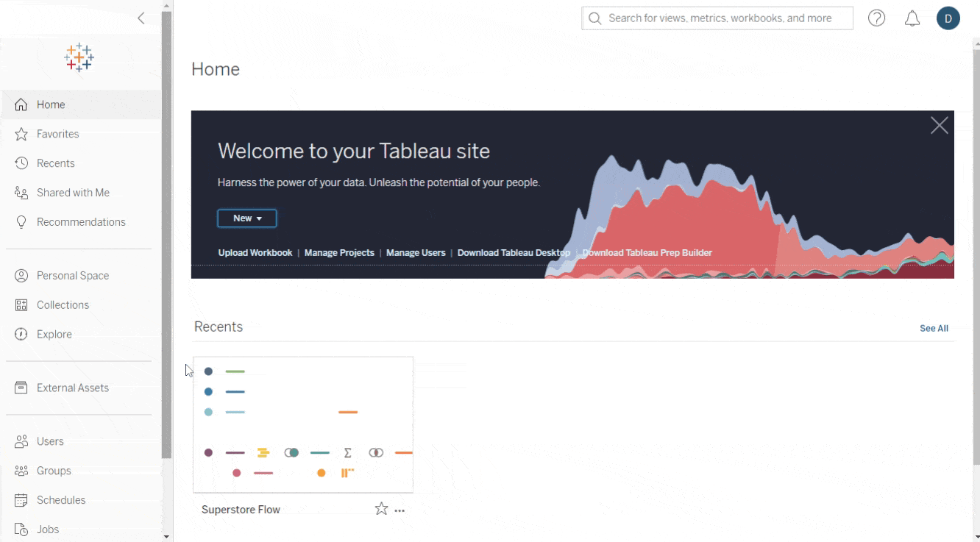The image size is (980, 542).
Task: Go to Home in the sidebar
Action: point(51,104)
